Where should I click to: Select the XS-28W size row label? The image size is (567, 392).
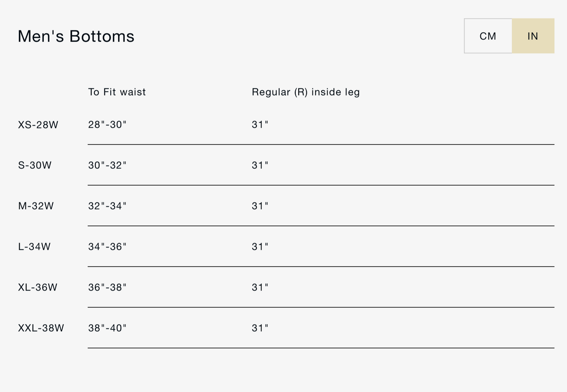38,125
